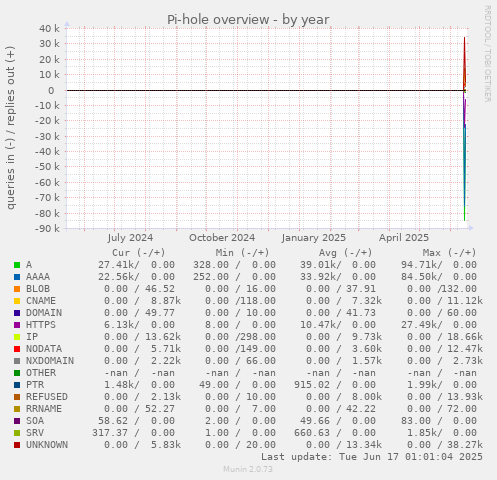Screen dimensions: 497x480
Task: Click the 'Avg (-/+)' column header
Action: click(x=346, y=253)
